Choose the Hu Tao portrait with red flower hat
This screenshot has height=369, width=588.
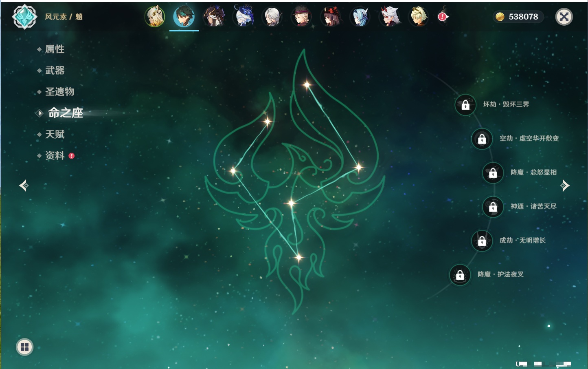tap(331, 17)
